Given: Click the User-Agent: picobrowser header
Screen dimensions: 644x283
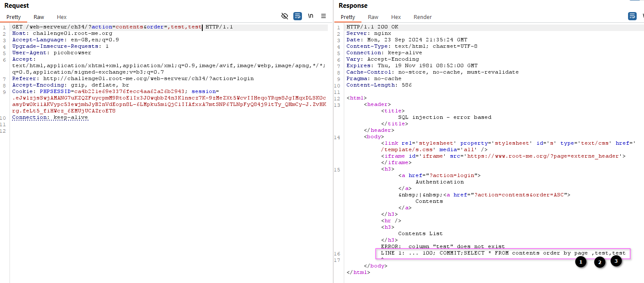Looking at the screenshot, I should (52, 53).
